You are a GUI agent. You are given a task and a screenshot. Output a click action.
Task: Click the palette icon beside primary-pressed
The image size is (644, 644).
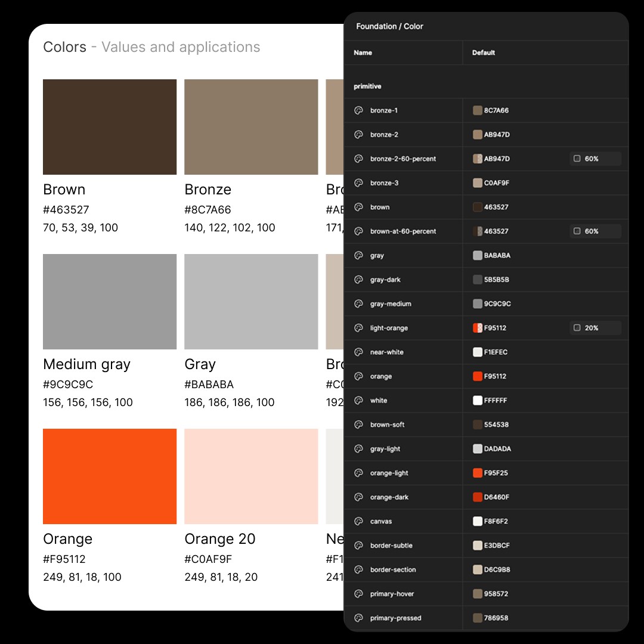[x=358, y=618]
